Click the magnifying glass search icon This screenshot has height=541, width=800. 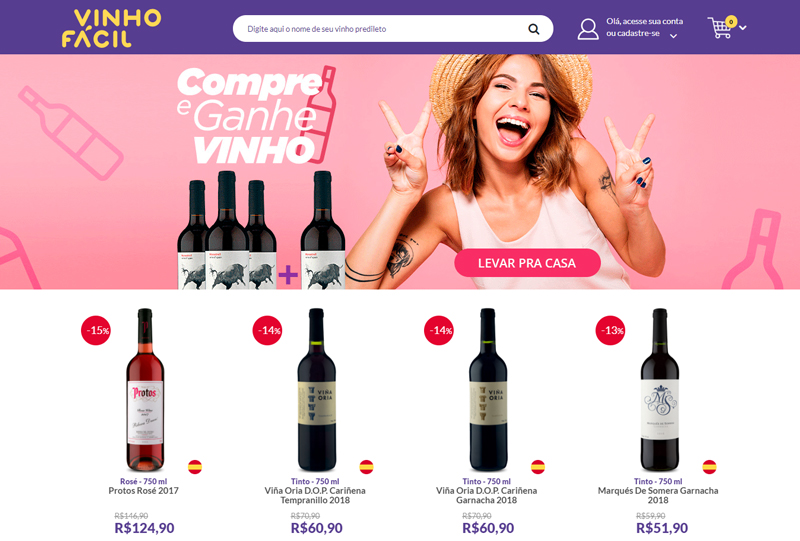(x=534, y=29)
